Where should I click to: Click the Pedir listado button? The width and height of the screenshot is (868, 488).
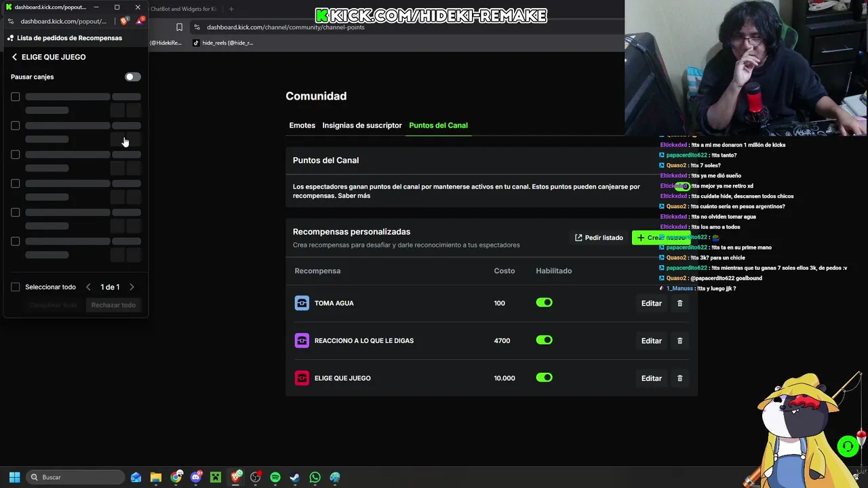pos(599,238)
